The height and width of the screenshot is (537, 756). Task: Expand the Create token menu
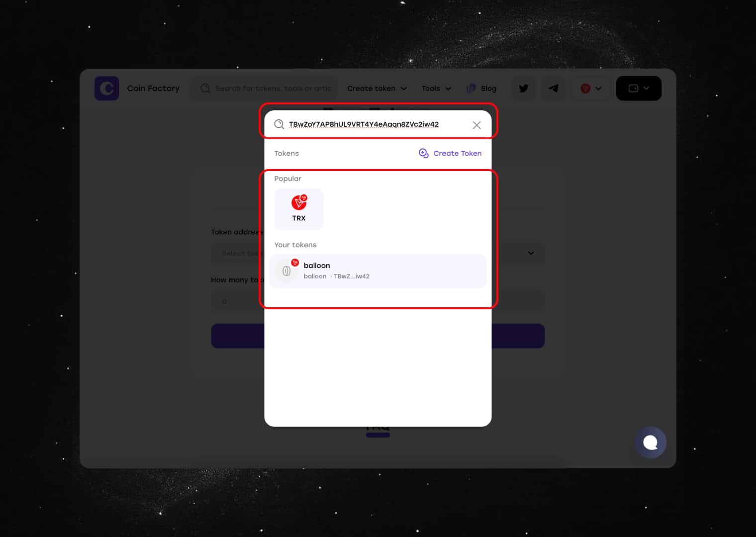[377, 89]
